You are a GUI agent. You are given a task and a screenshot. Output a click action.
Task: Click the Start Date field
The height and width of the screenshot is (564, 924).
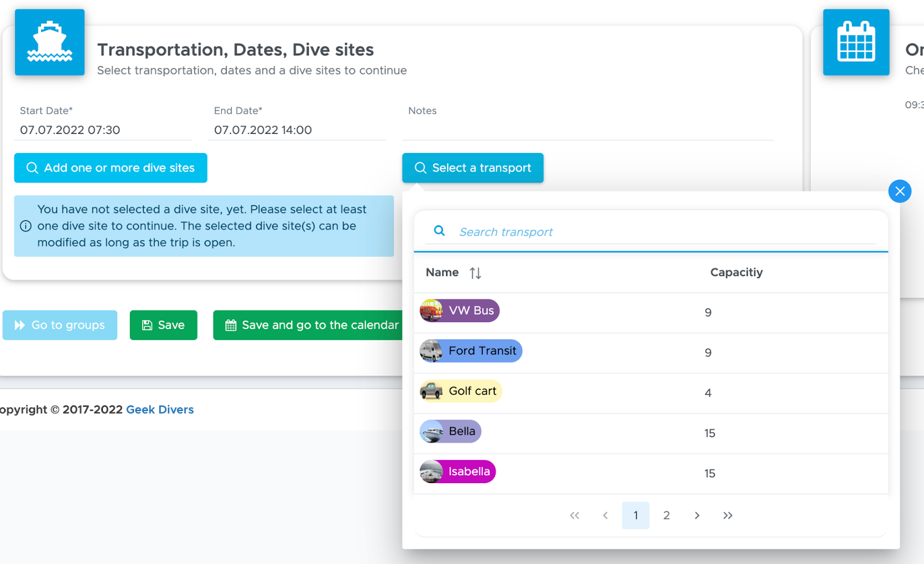click(x=103, y=130)
